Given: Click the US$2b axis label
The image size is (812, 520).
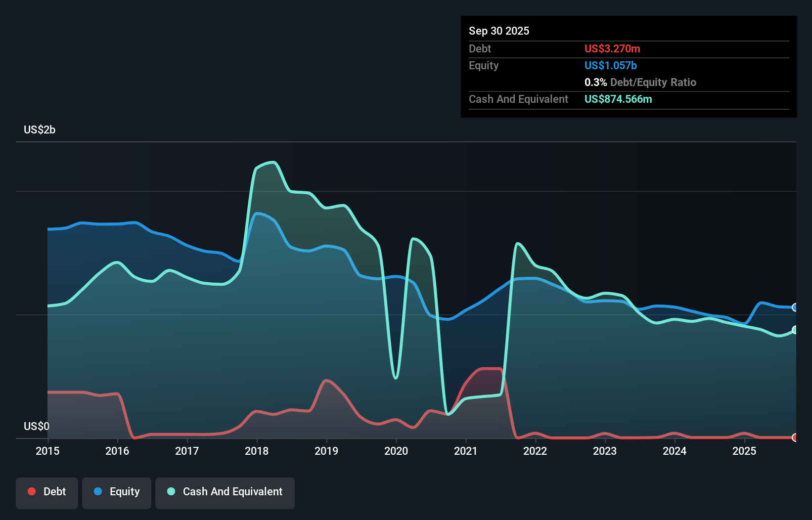Looking at the screenshot, I should [x=40, y=130].
